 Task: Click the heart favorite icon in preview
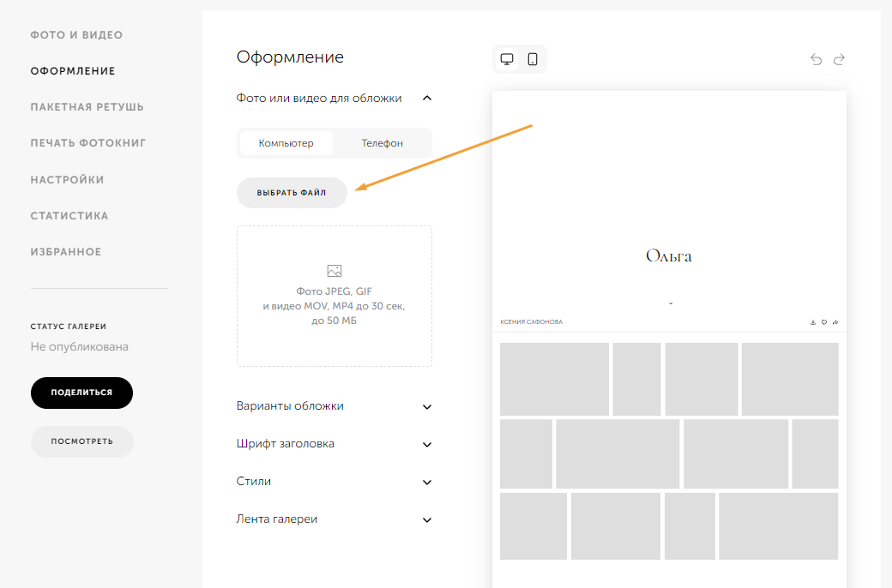pos(823,322)
